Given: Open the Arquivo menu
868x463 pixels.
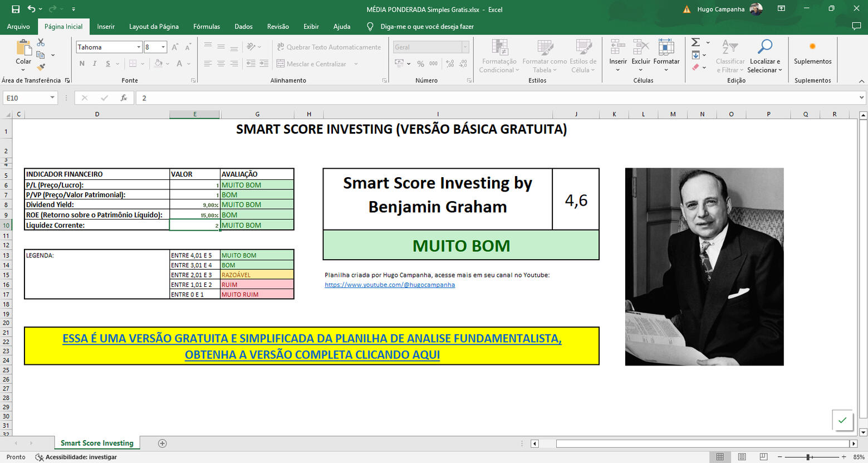Looking at the screenshot, I should 18,26.
